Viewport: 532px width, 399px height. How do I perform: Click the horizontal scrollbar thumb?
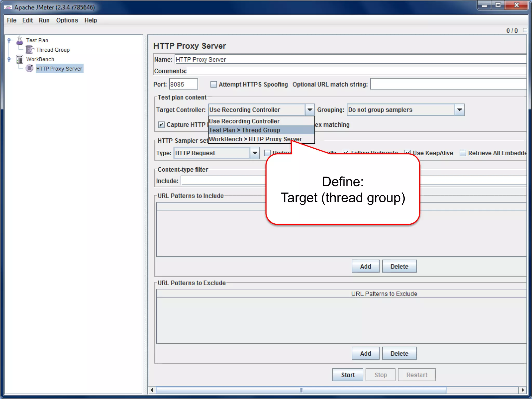[x=301, y=390]
